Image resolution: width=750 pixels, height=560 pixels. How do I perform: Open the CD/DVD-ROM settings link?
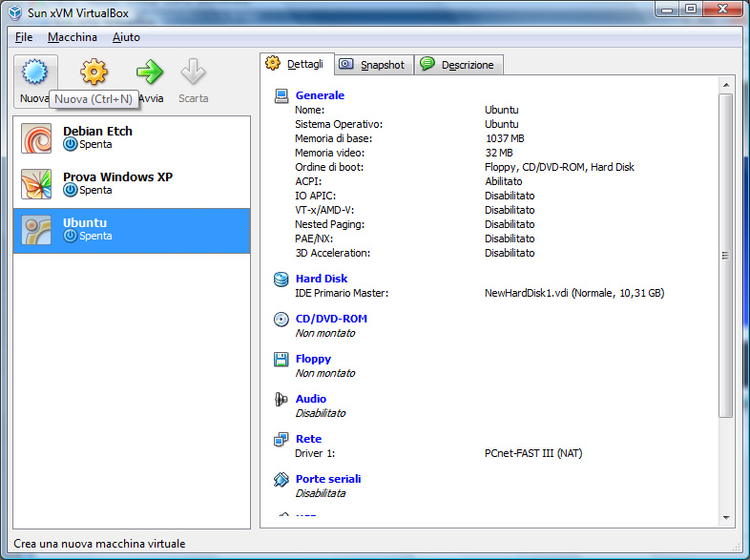(x=331, y=319)
